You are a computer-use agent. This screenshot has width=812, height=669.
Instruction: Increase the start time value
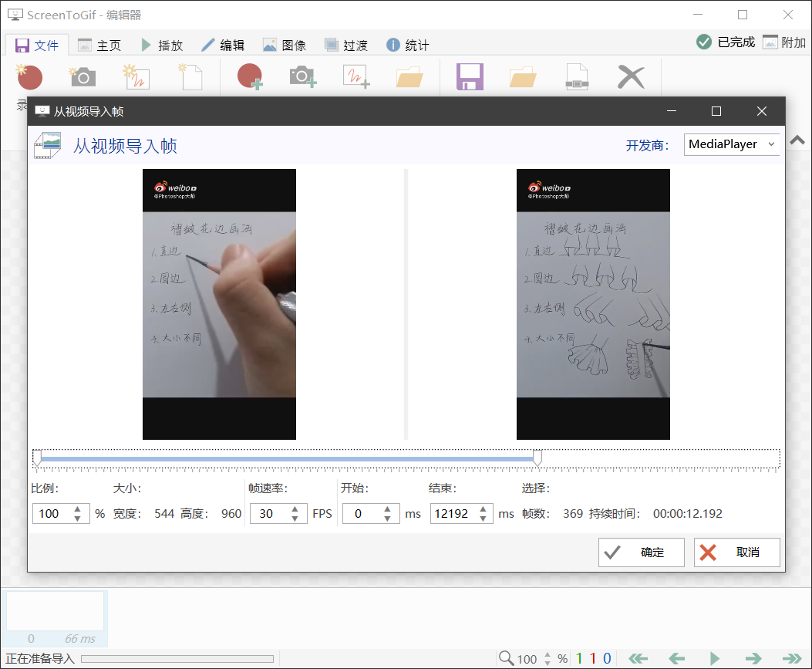[x=387, y=509]
